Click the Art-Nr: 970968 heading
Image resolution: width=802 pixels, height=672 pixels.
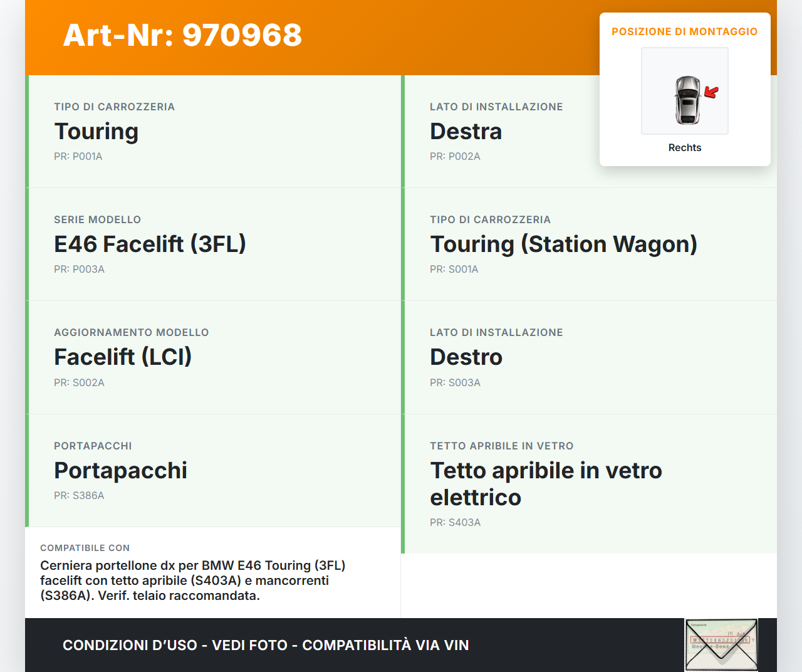[x=182, y=36]
